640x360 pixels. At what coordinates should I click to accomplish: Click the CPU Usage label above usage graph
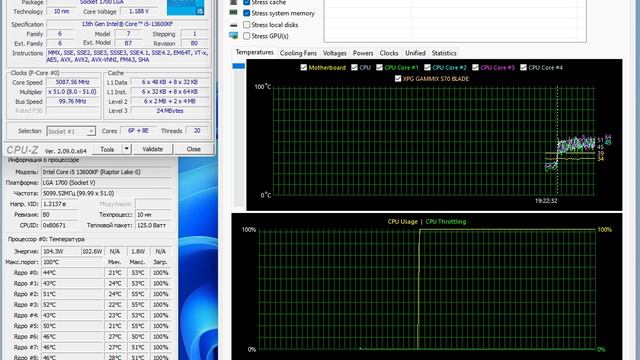tap(402, 222)
